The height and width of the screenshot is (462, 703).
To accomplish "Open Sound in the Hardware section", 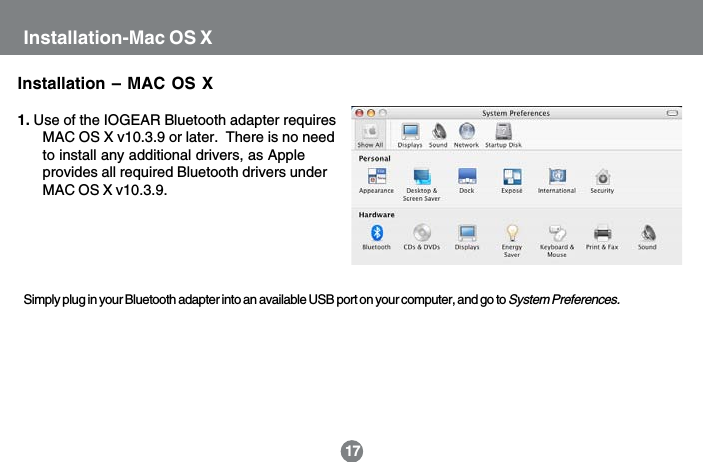I will pos(647,237).
